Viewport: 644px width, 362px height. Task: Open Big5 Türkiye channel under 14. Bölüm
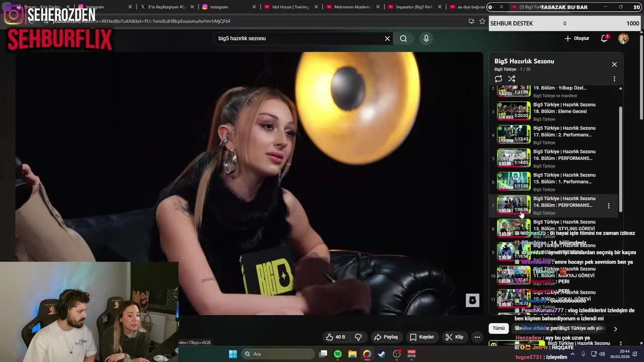coord(544,213)
